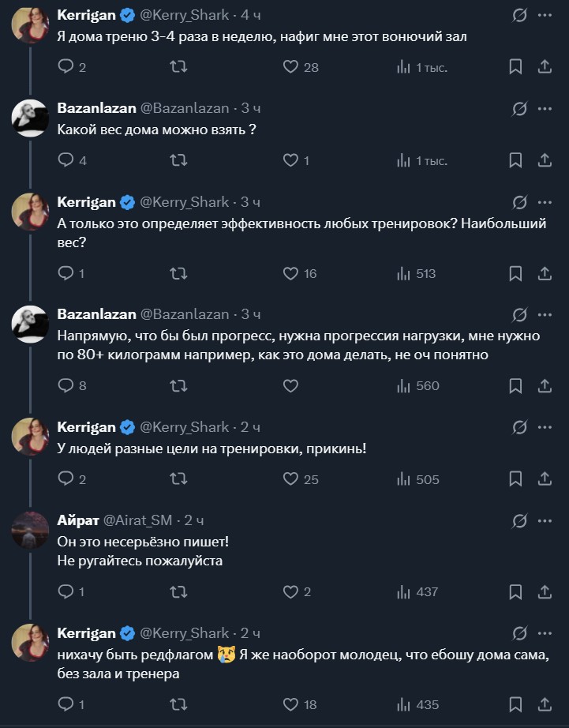Open more options on Kerrigan's top tweet
The image size is (569, 728).
point(545,15)
